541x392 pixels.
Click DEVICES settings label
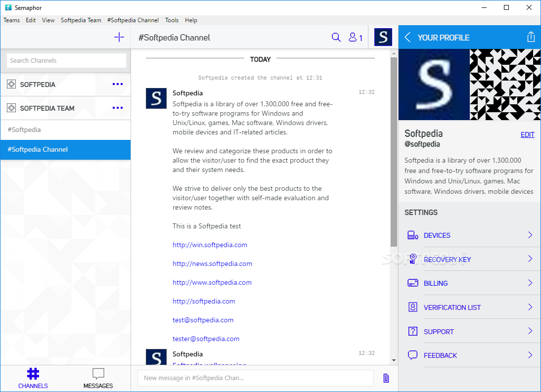point(437,235)
